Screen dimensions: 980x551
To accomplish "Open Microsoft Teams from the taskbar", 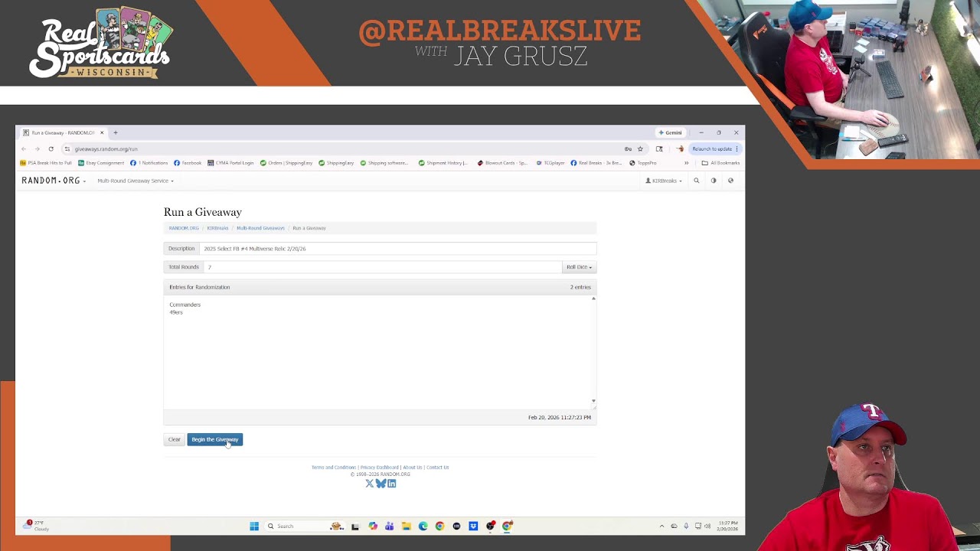I will tap(390, 527).
